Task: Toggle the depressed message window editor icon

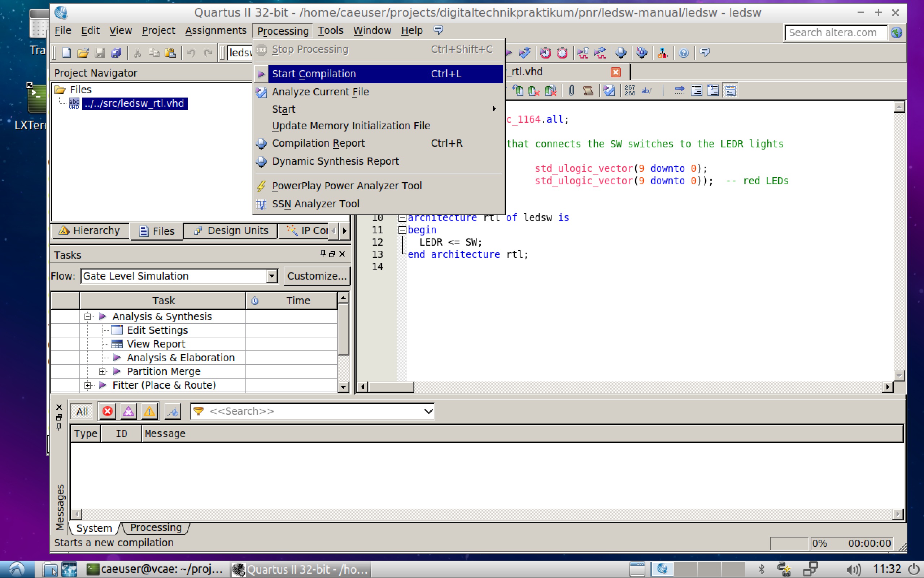Action: tap(730, 91)
